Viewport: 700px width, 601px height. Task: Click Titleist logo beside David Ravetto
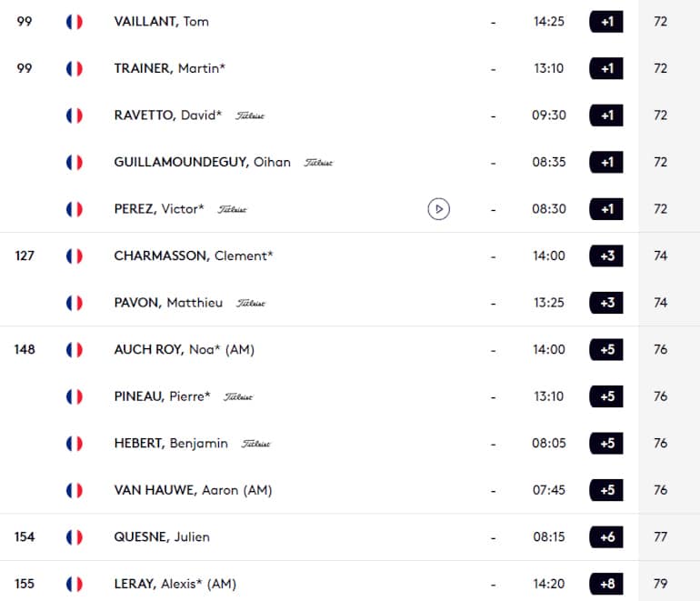[x=250, y=115]
